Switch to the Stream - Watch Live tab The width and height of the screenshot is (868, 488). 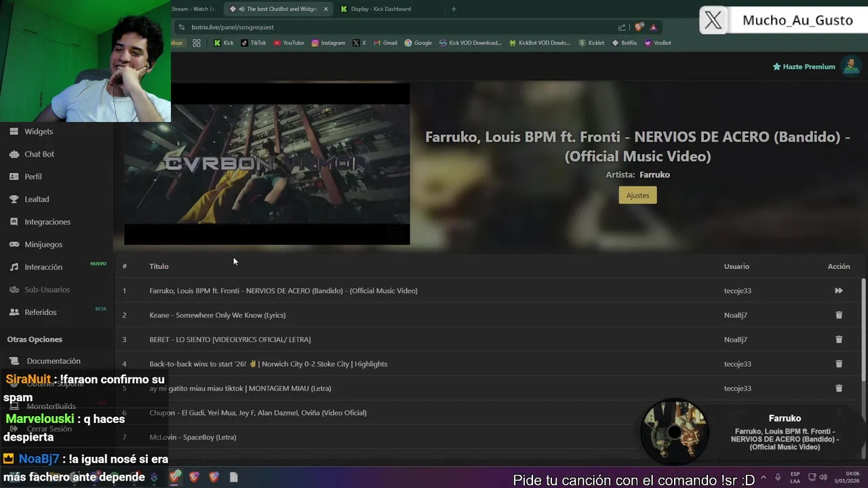click(193, 9)
